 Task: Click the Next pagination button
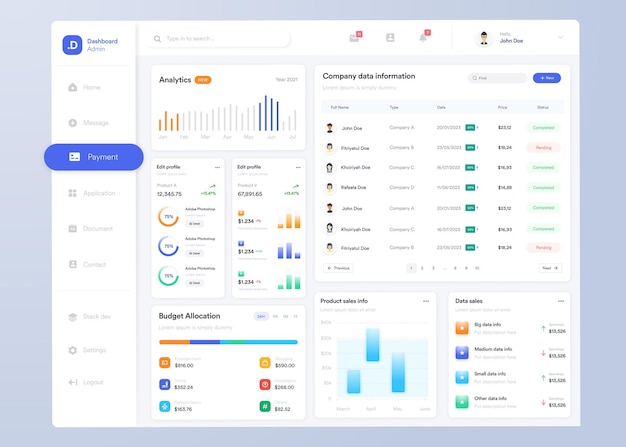[x=550, y=268]
